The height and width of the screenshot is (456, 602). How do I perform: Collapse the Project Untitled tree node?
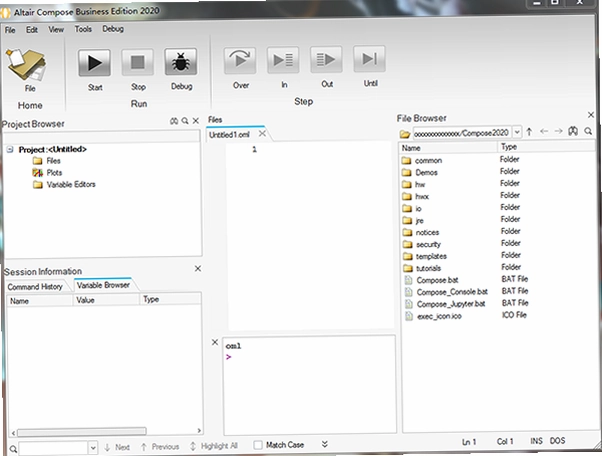tap(10, 149)
